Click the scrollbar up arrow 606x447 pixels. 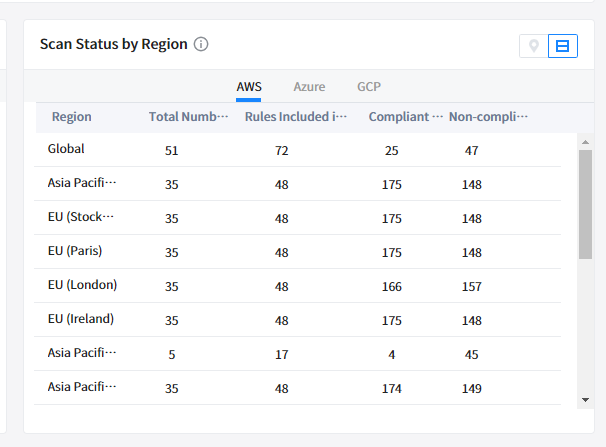[585, 142]
